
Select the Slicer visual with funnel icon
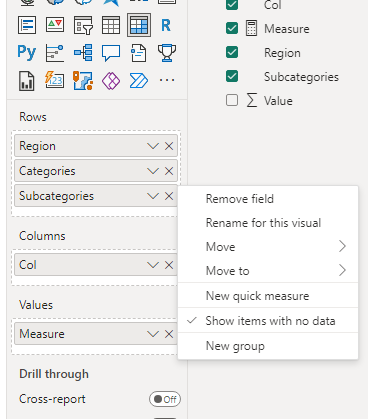coord(83,25)
